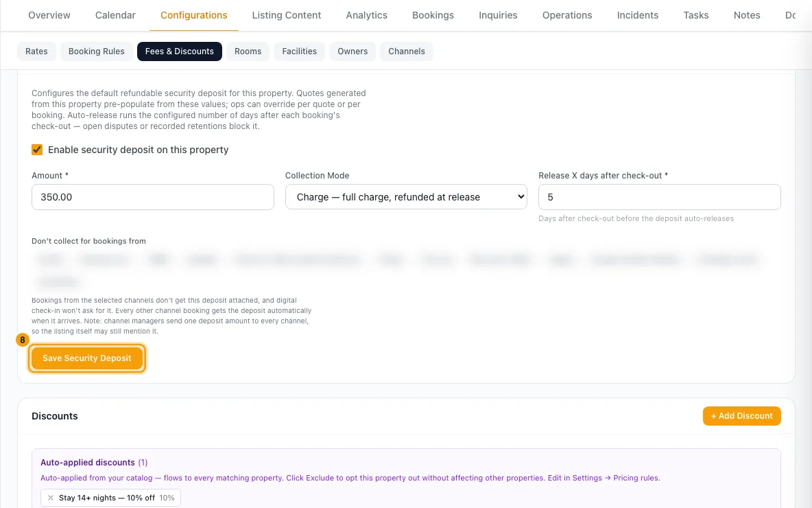Edit the release days after check-out field
The height and width of the screenshot is (508, 812).
pyautogui.click(x=659, y=197)
